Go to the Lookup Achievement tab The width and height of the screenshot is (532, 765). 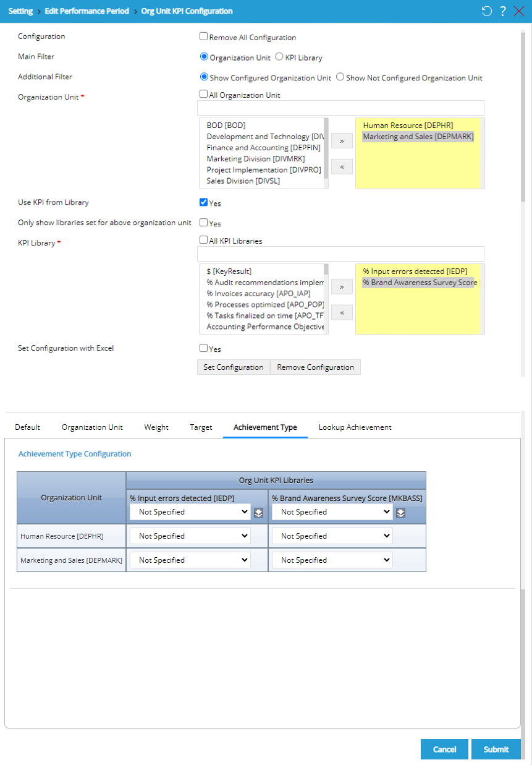point(355,427)
